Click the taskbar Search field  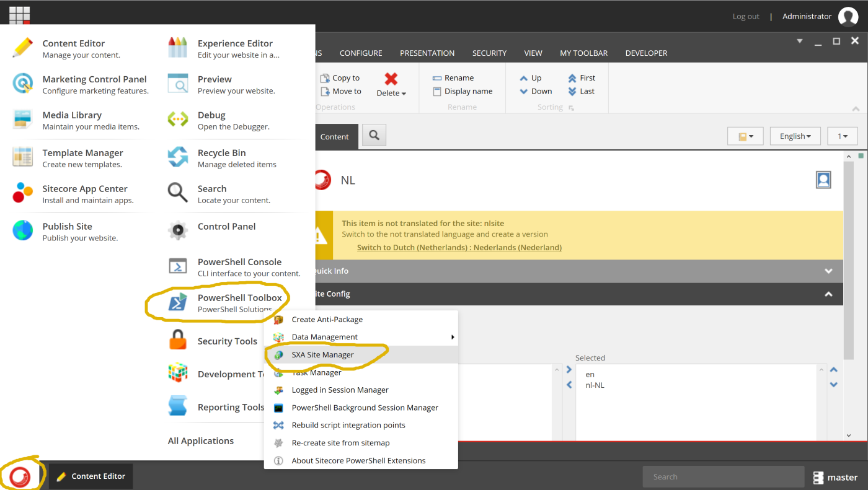[x=724, y=477]
